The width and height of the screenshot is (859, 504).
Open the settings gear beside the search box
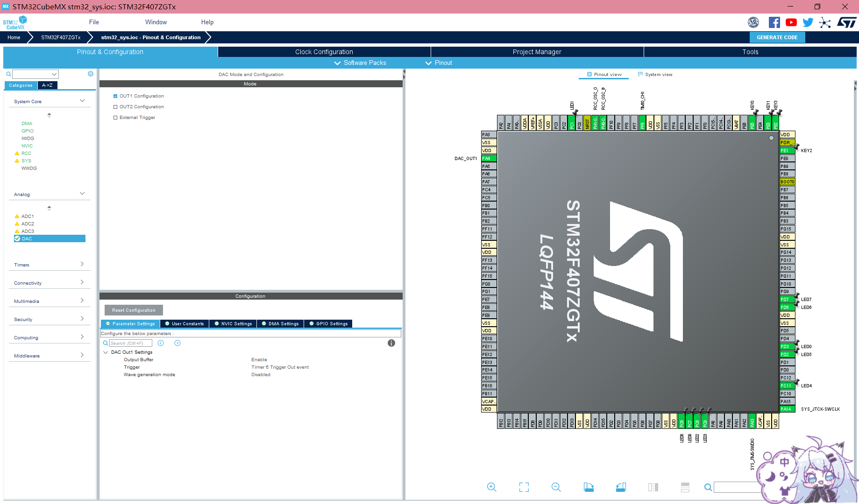pos(90,74)
